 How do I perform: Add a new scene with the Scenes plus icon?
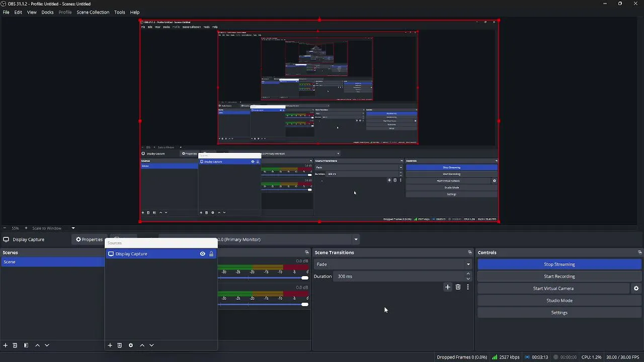[6, 345]
